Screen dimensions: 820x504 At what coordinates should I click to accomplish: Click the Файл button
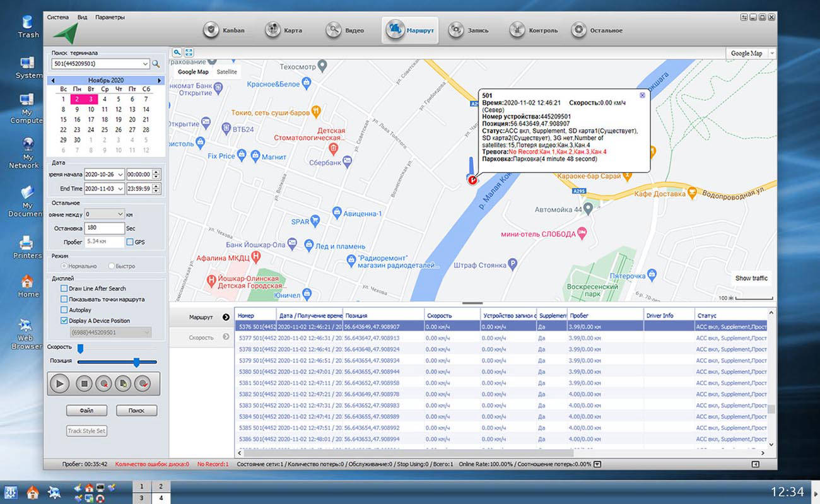pos(86,411)
